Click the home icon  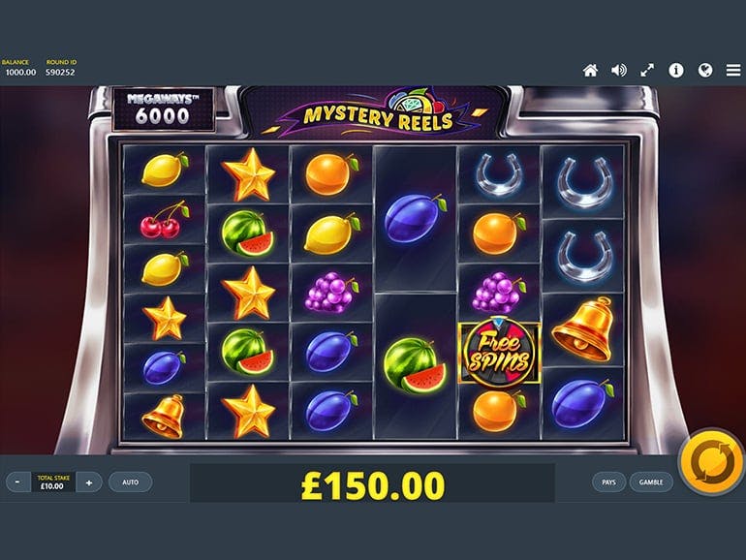[x=590, y=71]
